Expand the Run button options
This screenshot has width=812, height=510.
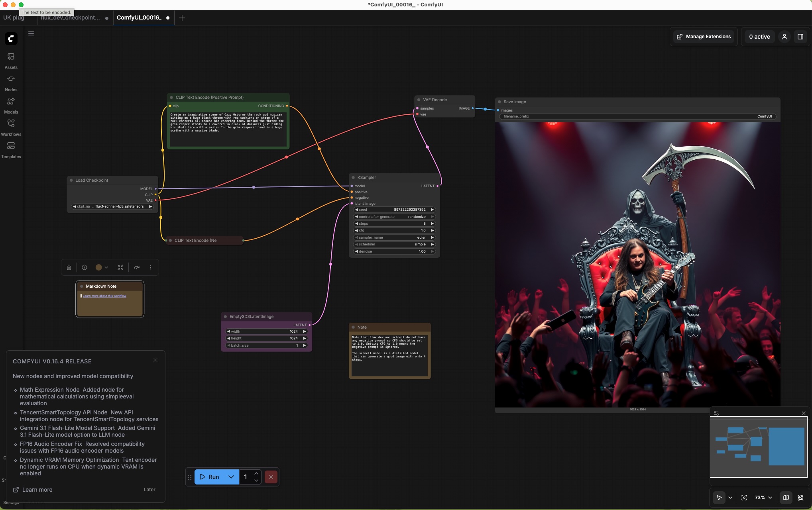[231, 477]
